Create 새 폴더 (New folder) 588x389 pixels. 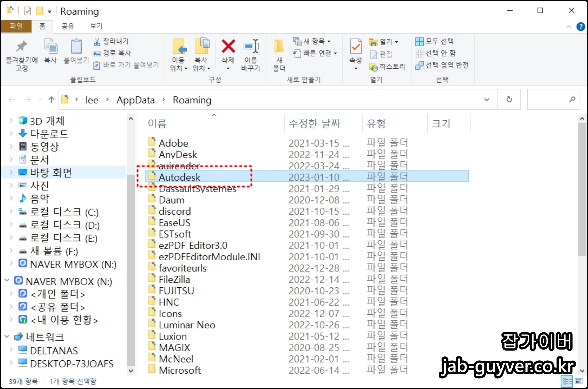click(279, 55)
